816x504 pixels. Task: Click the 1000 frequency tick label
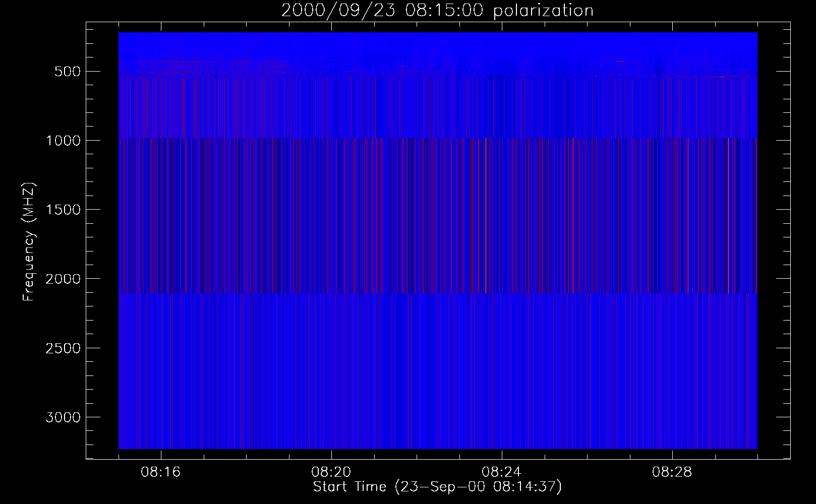coord(63,140)
